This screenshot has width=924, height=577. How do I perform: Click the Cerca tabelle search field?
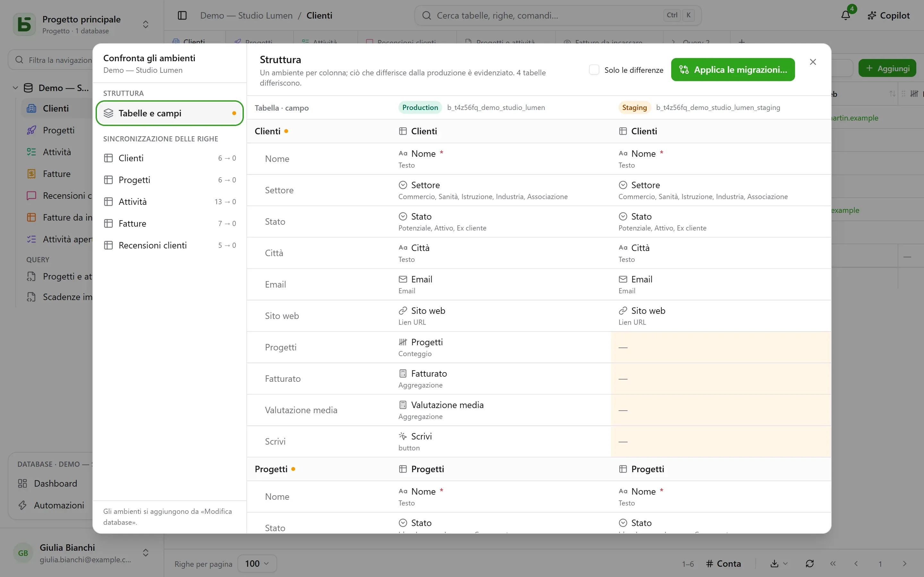pos(558,15)
